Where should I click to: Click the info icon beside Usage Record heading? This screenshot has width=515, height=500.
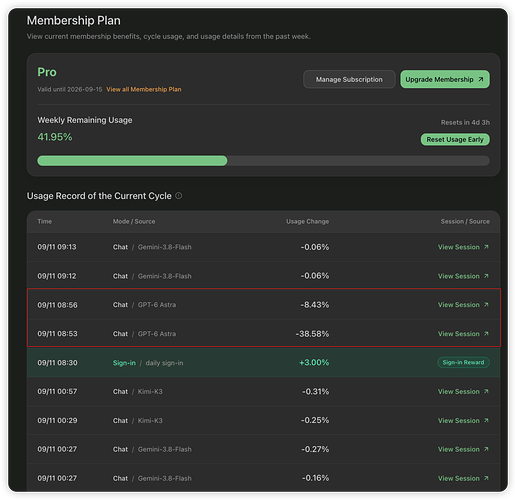pyautogui.click(x=179, y=196)
